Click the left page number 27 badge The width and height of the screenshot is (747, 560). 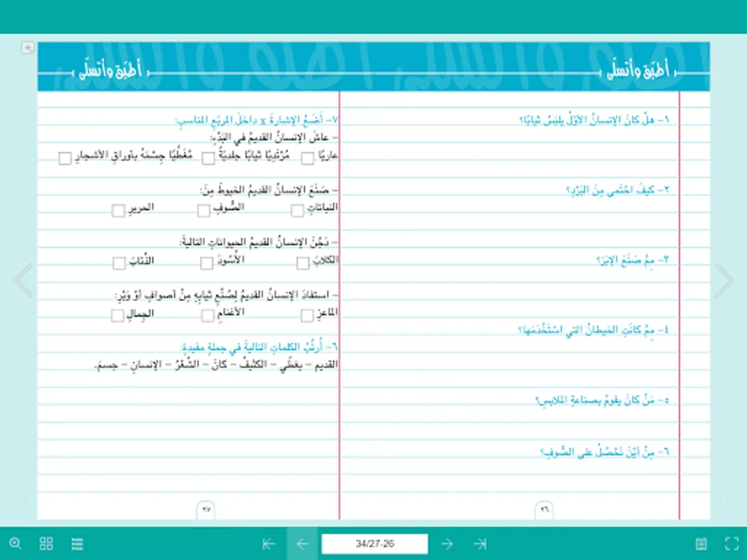tap(207, 509)
